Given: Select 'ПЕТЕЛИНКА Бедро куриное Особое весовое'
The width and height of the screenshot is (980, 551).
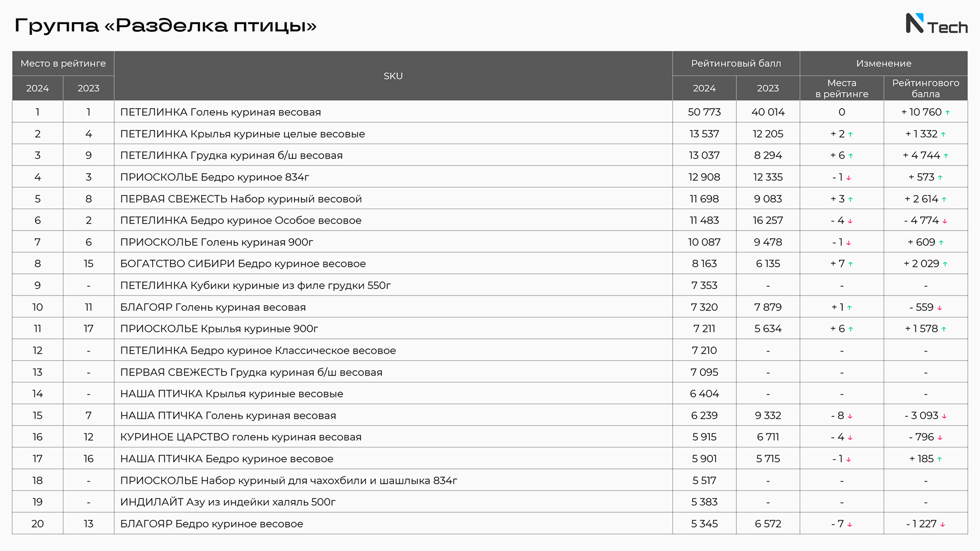Looking at the screenshot, I should (240, 220).
